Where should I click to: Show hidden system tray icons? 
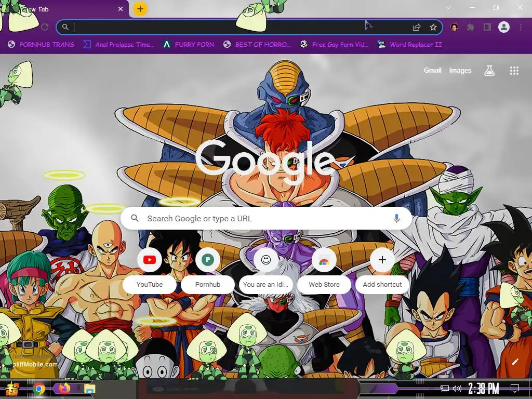tap(432, 389)
